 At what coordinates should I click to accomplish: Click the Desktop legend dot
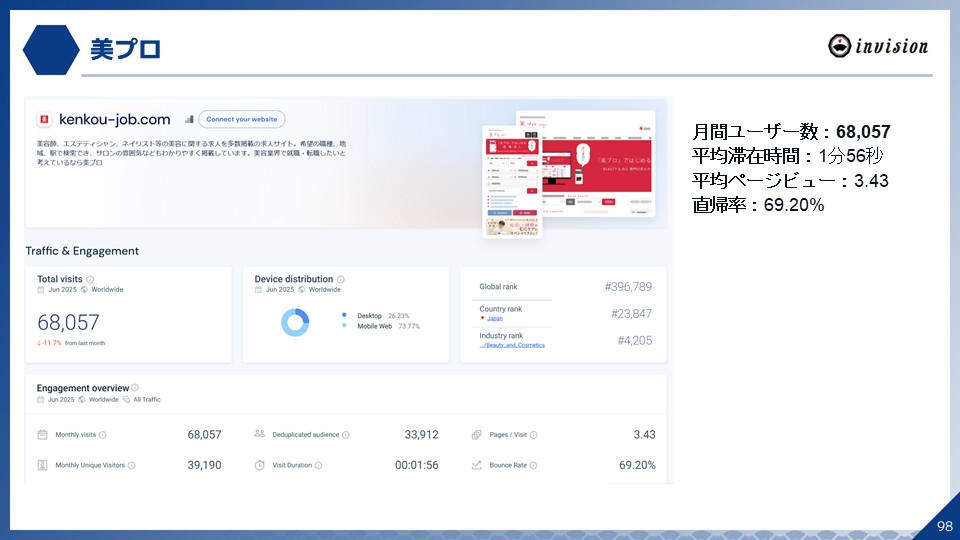point(344,315)
